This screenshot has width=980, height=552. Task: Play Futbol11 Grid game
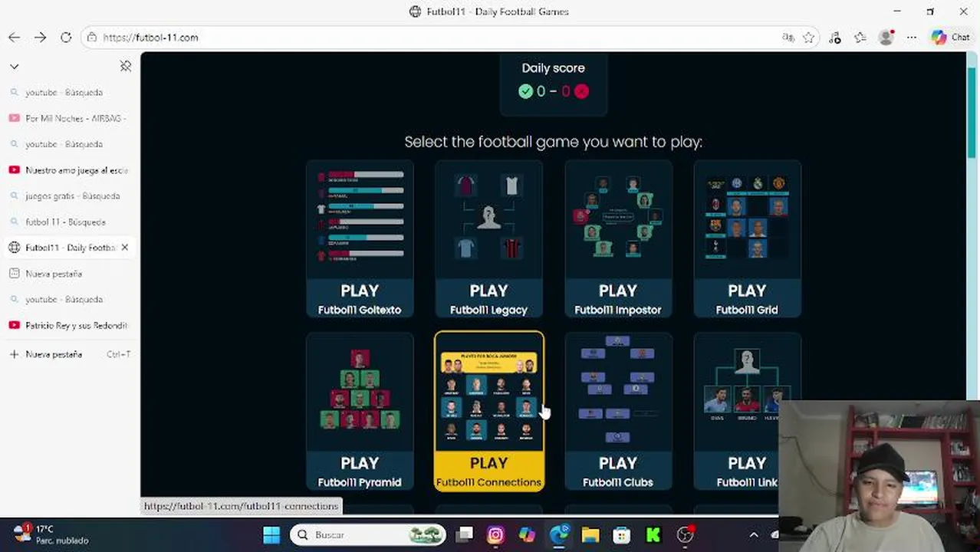pyautogui.click(x=747, y=238)
